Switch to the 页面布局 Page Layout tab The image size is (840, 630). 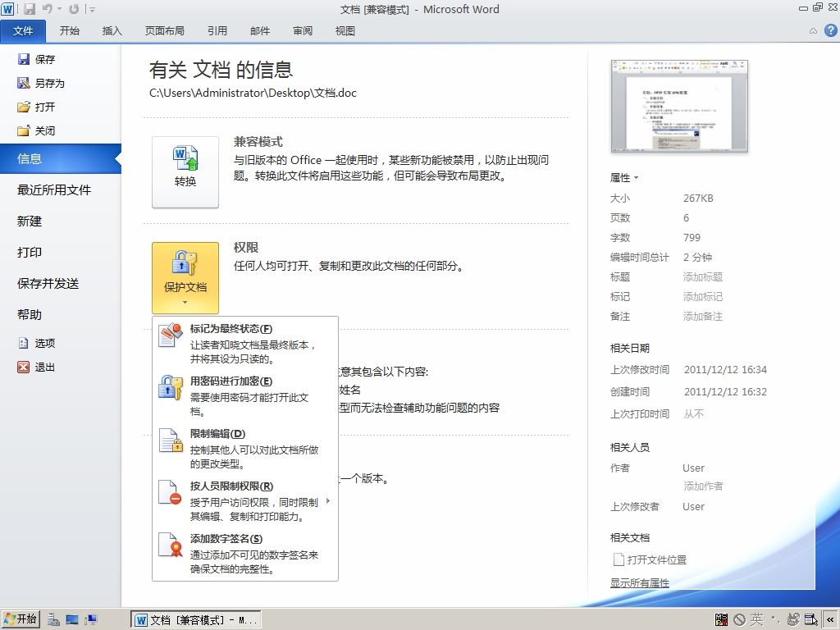[x=164, y=31]
